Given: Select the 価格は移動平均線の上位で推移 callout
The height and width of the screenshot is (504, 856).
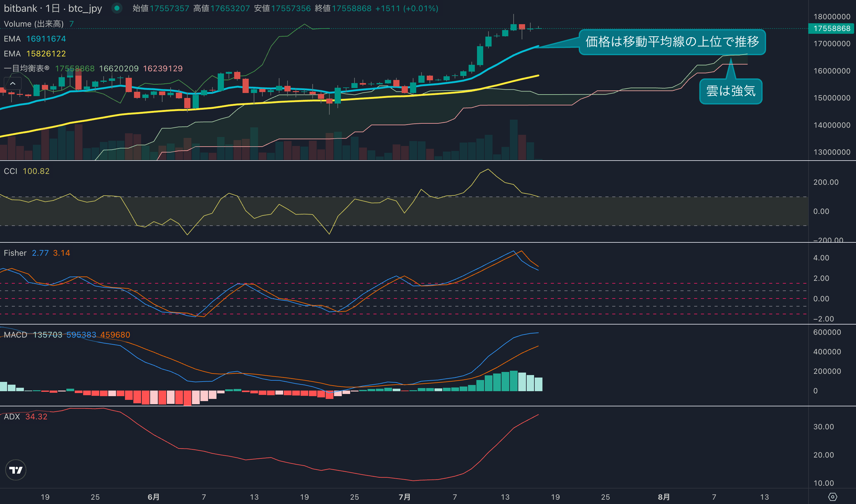Looking at the screenshot, I should click(x=672, y=42).
